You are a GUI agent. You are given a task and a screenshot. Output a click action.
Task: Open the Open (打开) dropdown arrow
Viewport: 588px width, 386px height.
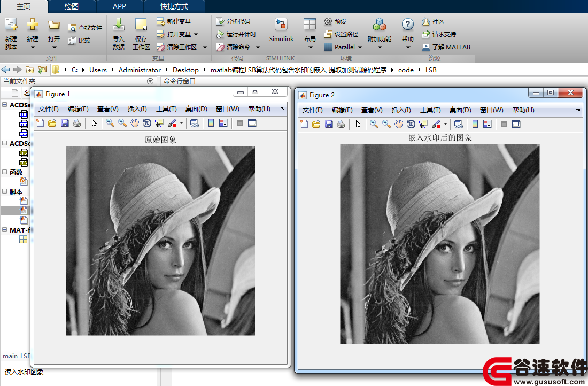coord(55,47)
